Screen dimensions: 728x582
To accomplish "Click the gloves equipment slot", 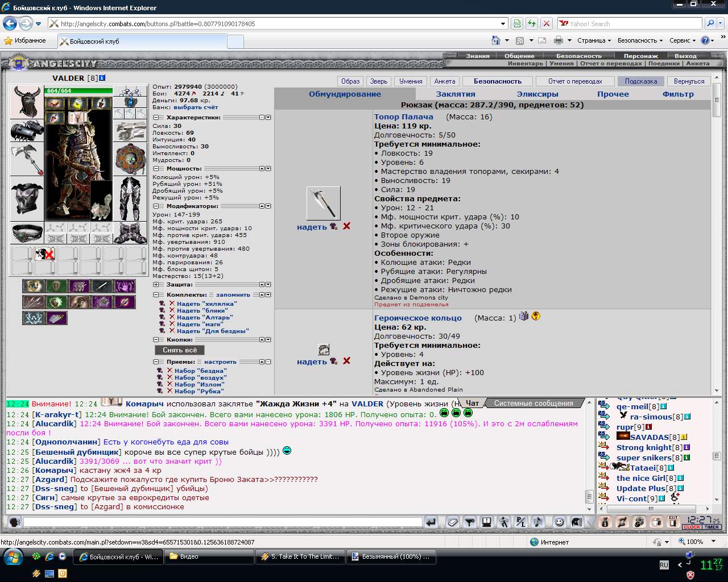I will pos(130,131).
